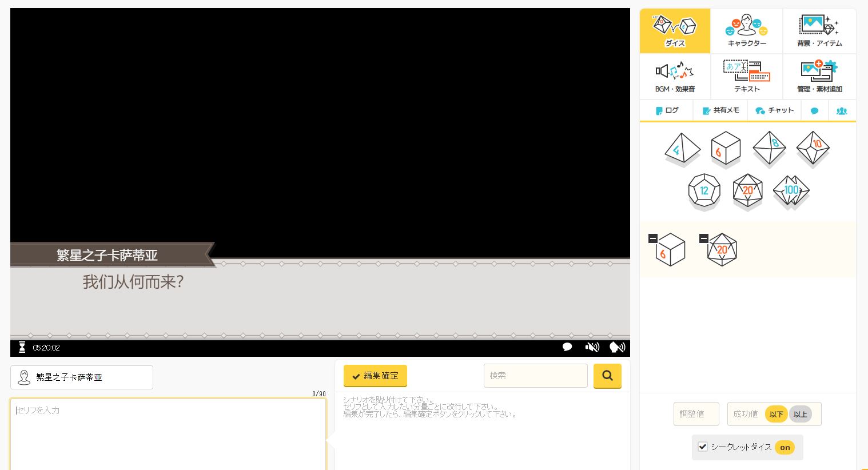Toggle the secret dice checkbox
The height and width of the screenshot is (470, 868).
(x=703, y=447)
